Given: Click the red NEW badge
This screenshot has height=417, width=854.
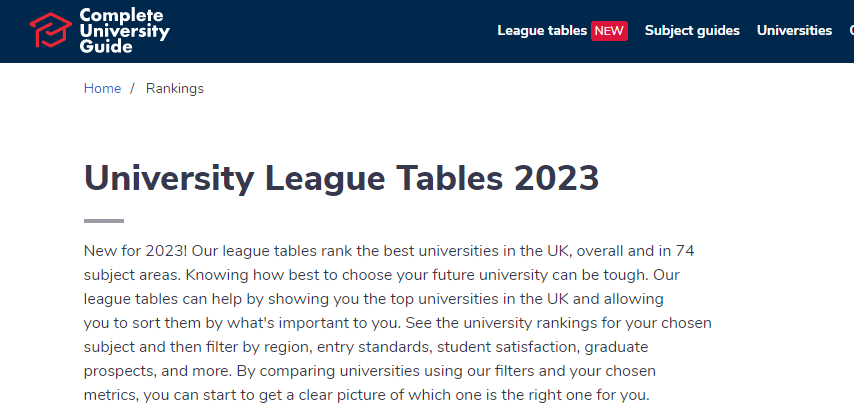Looking at the screenshot, I should [x=609, y=31].
